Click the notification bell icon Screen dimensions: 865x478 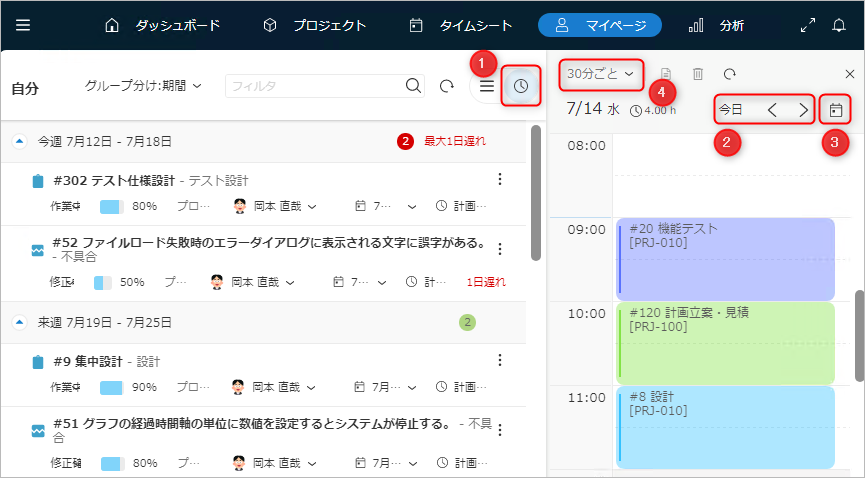[838, 25]
